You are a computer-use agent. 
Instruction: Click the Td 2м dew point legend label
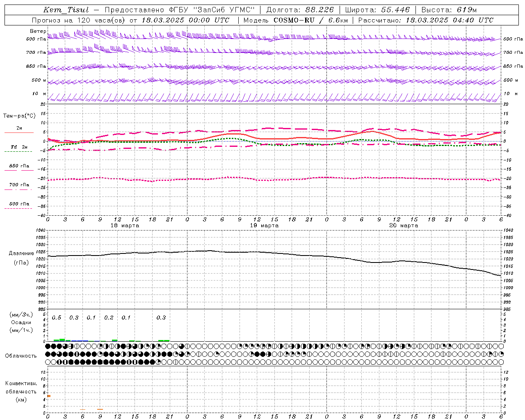[19, 147]
